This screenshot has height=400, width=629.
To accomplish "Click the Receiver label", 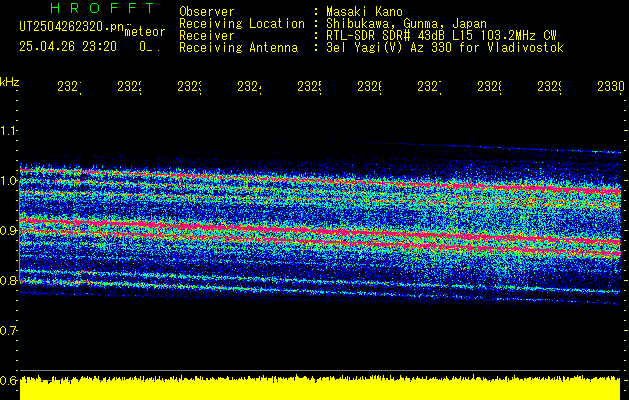I will tap(207, 36).
